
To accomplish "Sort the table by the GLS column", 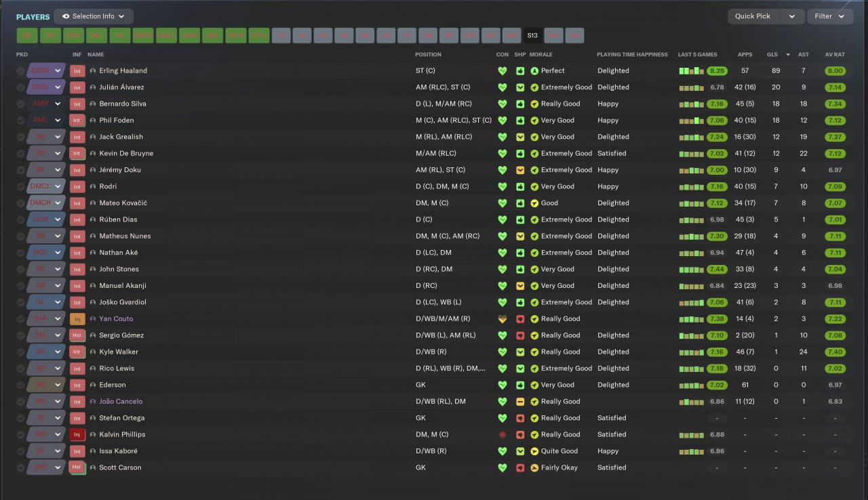I will coord(772,54).
